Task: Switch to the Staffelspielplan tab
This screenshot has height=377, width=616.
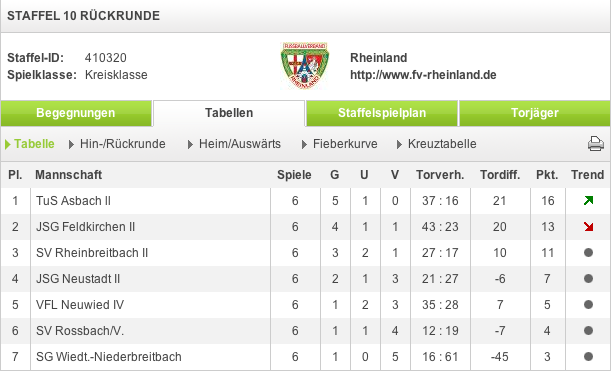Action: [x=382, y=113]
